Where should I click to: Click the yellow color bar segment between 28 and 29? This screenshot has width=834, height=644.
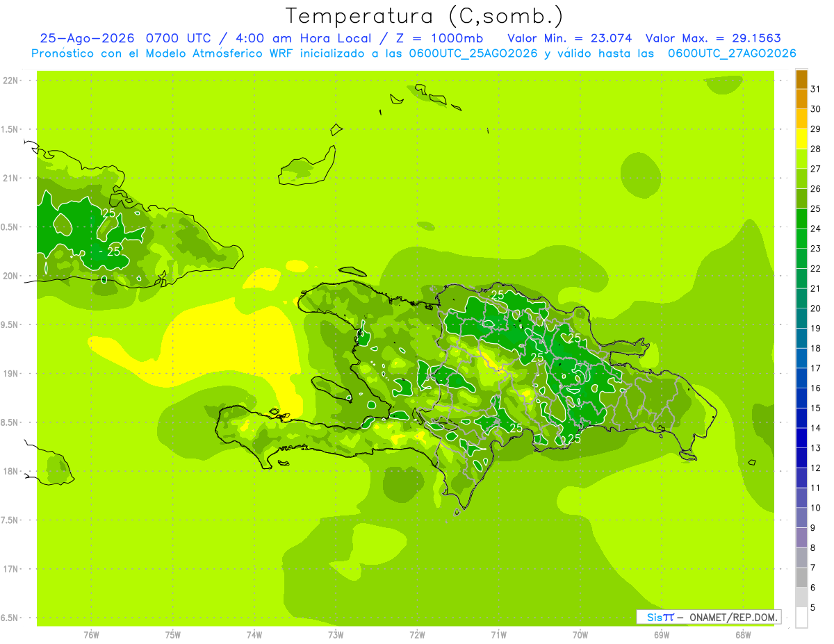click(801, 139)
